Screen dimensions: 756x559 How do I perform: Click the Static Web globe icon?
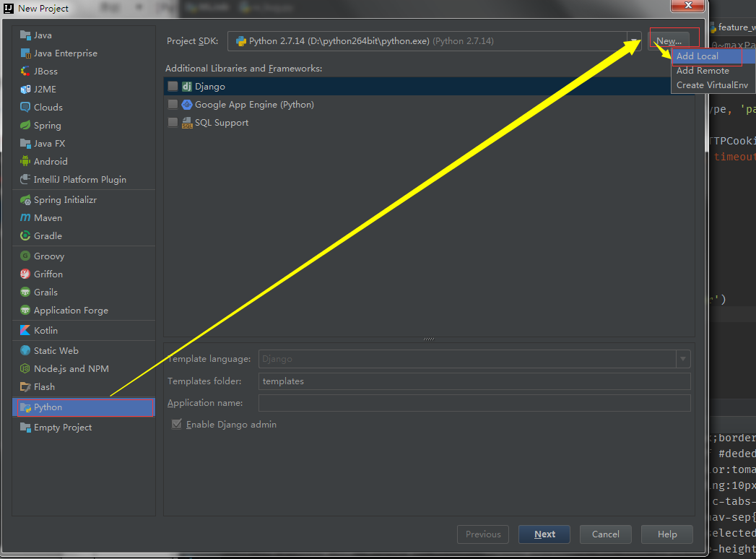pyautogui.click(x=25, y=351)
